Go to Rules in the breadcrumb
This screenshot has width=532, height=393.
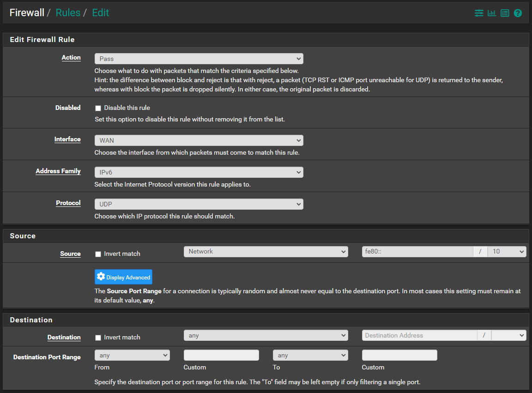tap(68, 13)
